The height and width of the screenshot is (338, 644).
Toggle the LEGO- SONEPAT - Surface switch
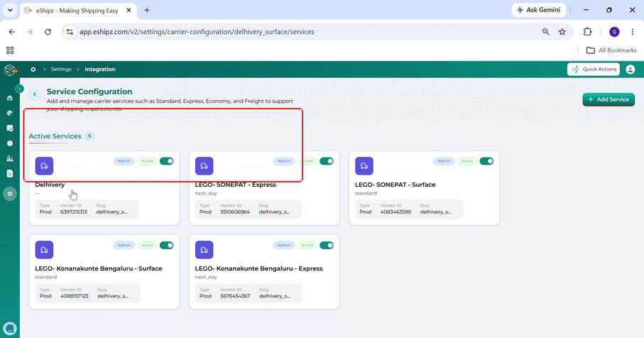[486, 161]
